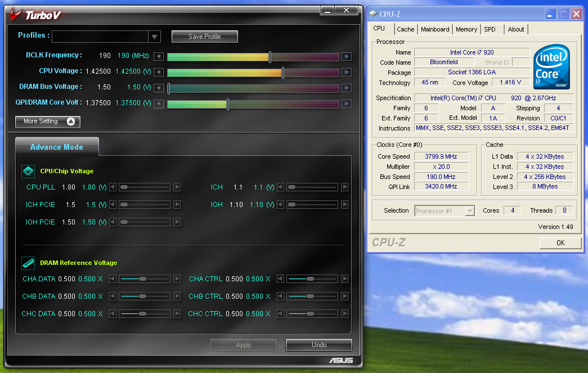Lower IOH voltage using left arrow

(280, 205)
